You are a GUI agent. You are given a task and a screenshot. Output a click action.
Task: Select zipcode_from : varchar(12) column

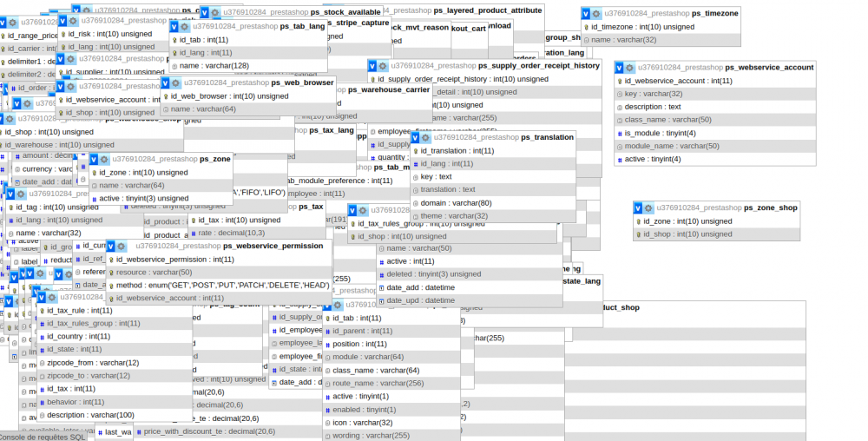pyautogui.click(x=115, y=362)
